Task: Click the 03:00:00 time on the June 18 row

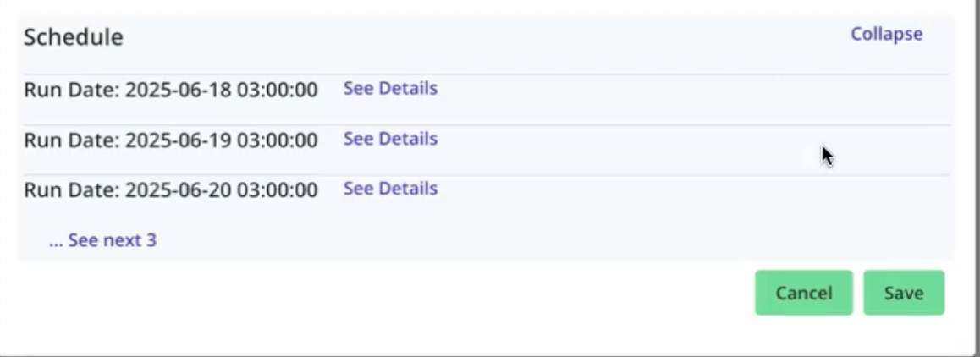Action: pos(277,90)
